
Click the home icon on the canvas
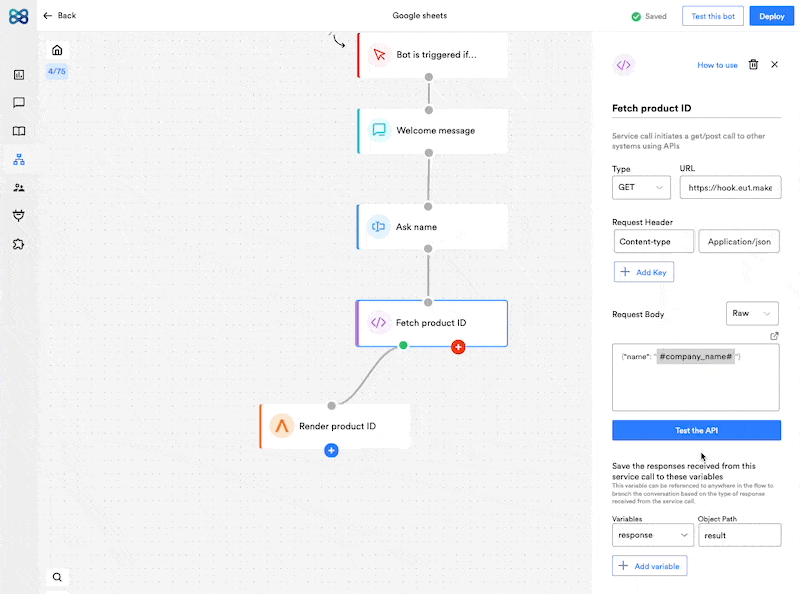pyautogui.click(x=57, y=51)
